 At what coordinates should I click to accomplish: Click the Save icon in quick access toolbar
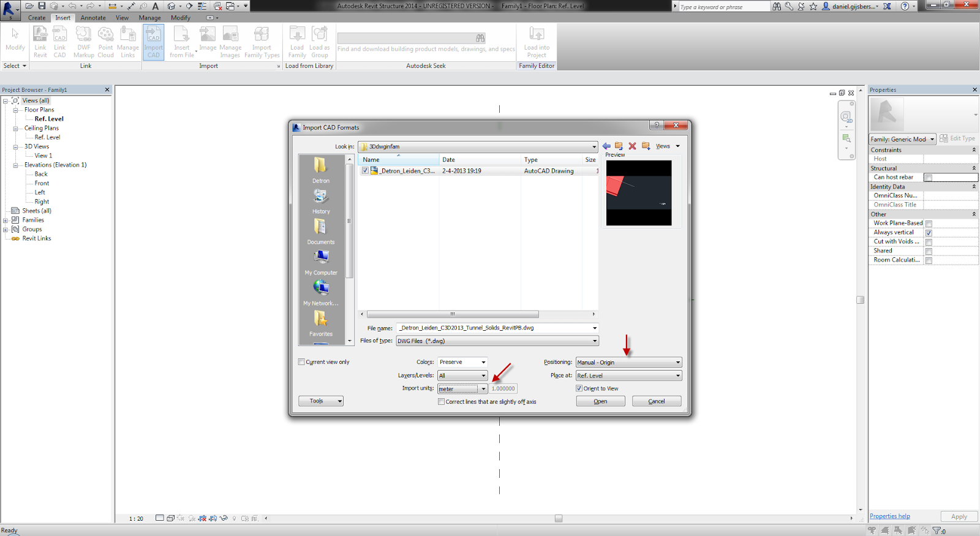42,6
